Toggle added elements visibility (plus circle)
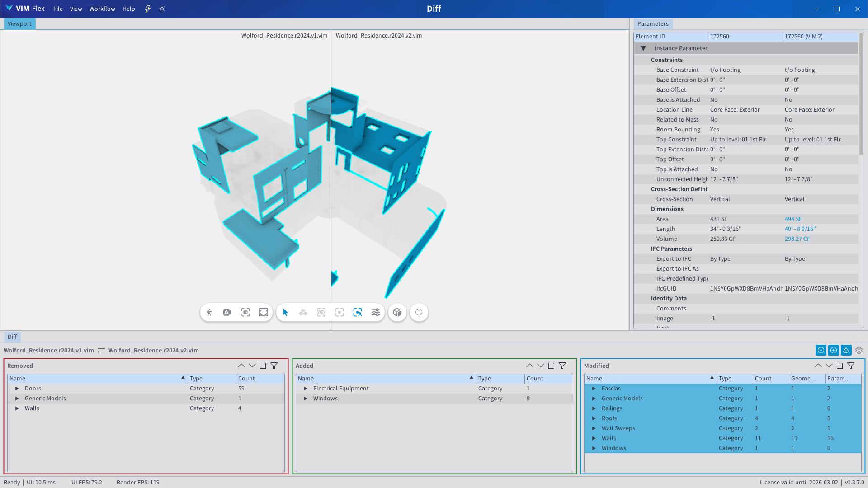The width and height of the screenshot is (868, 488). tap(834, 350)
